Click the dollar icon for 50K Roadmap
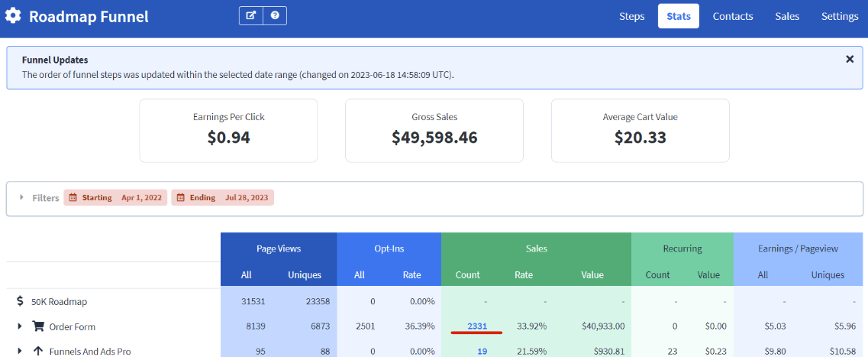Viewport: 868px width, 357px height. 21,302
